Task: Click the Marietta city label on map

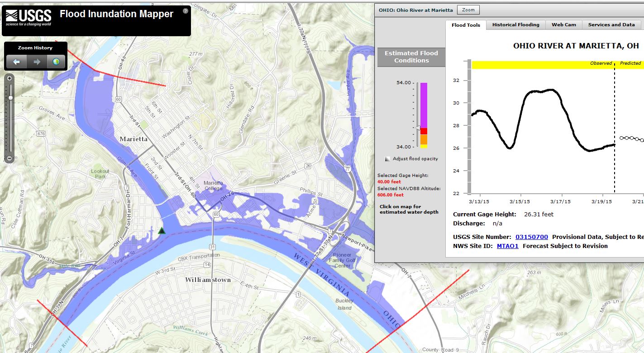Action: point(134,139)
